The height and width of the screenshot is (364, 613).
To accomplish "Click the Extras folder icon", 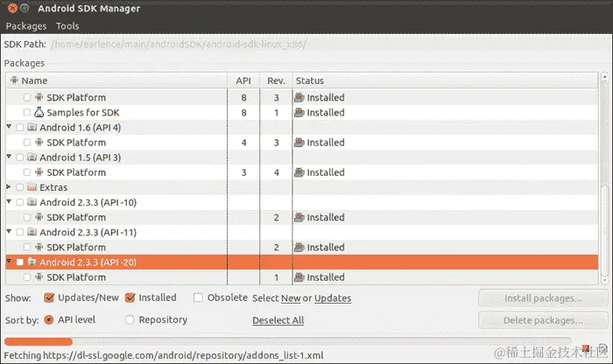I will click(32, 187).
